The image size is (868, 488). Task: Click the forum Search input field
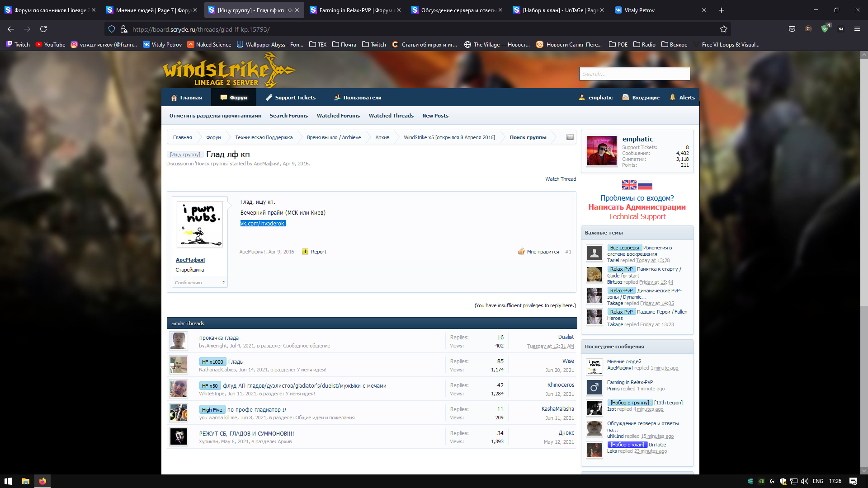pyautogui.click(x=634, y=74)
